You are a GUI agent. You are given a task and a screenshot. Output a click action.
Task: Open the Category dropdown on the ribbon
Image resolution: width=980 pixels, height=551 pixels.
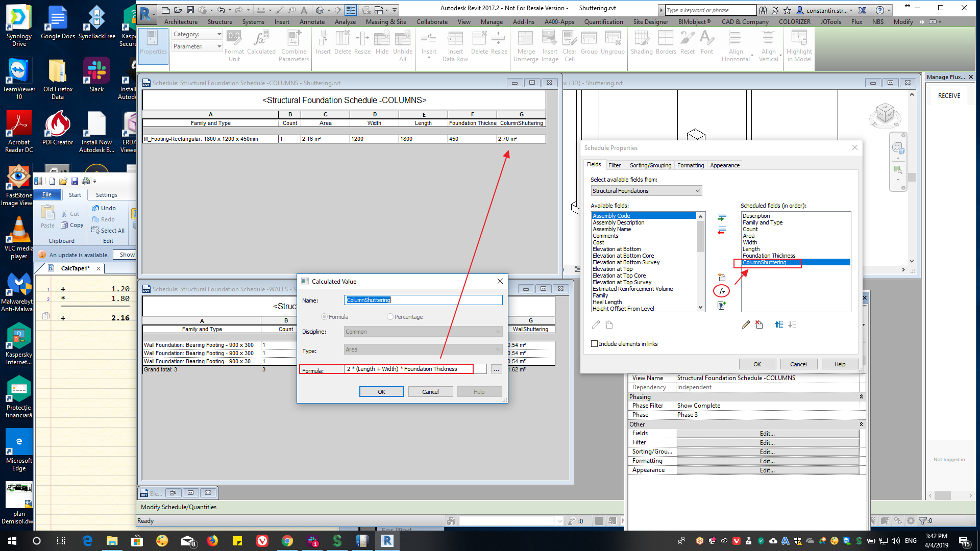pos(219,34)
